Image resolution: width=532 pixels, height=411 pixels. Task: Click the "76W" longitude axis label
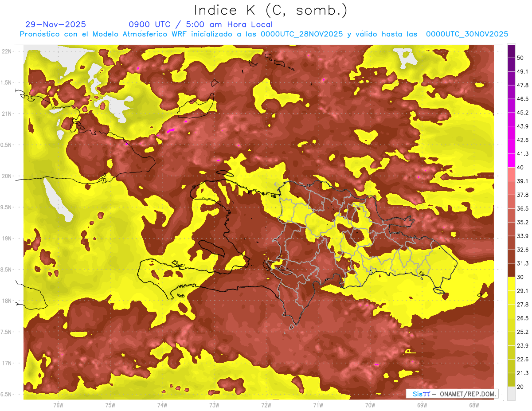point(58,405)
